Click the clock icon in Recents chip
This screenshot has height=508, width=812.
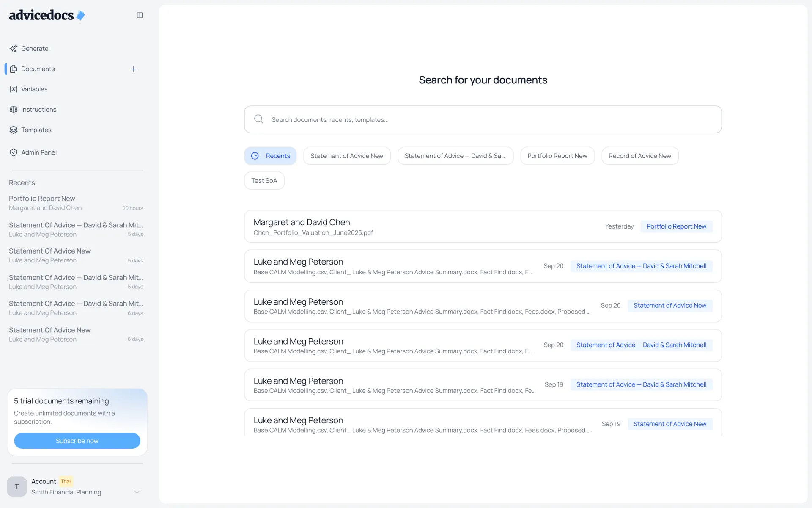coord(255,156)
